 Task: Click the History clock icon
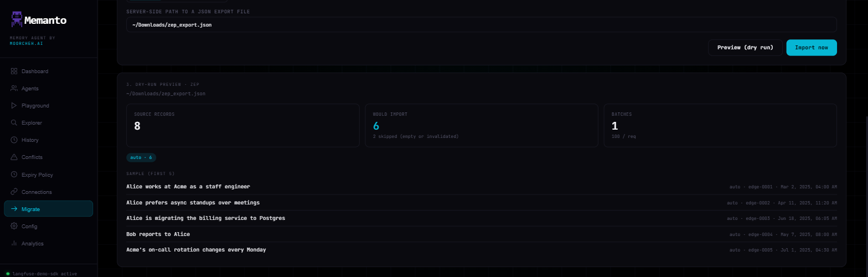tap(14, 140)
